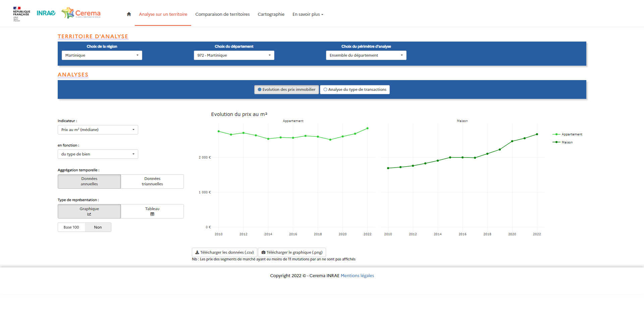This screenshot has height=311, width=644.
Task: Select Analyse du type de transactions option
Action: [355, 89]
